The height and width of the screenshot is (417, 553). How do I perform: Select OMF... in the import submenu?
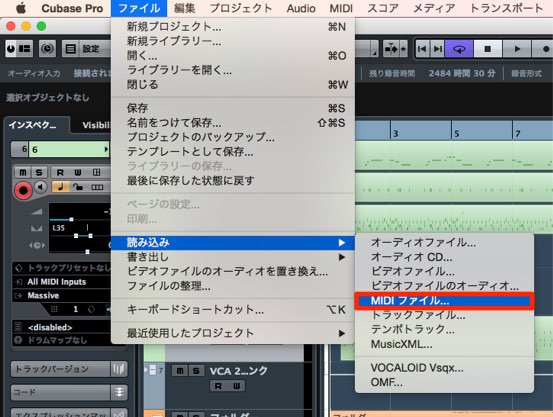[x=444, y=382]
